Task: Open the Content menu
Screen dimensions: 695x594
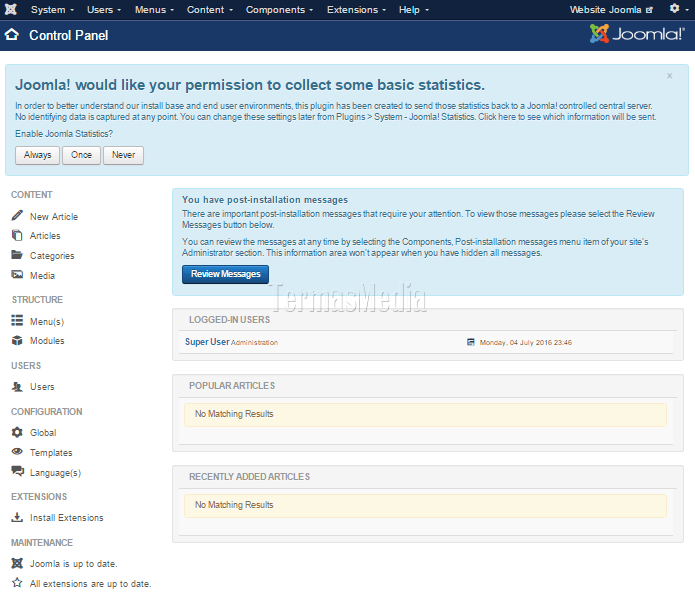Action: coord(209,9)
